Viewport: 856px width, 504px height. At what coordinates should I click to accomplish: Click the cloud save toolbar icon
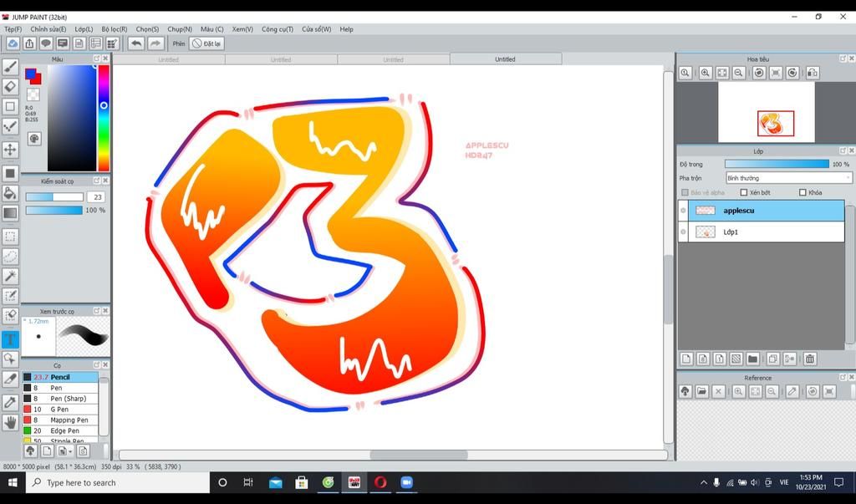coord(13,43)
